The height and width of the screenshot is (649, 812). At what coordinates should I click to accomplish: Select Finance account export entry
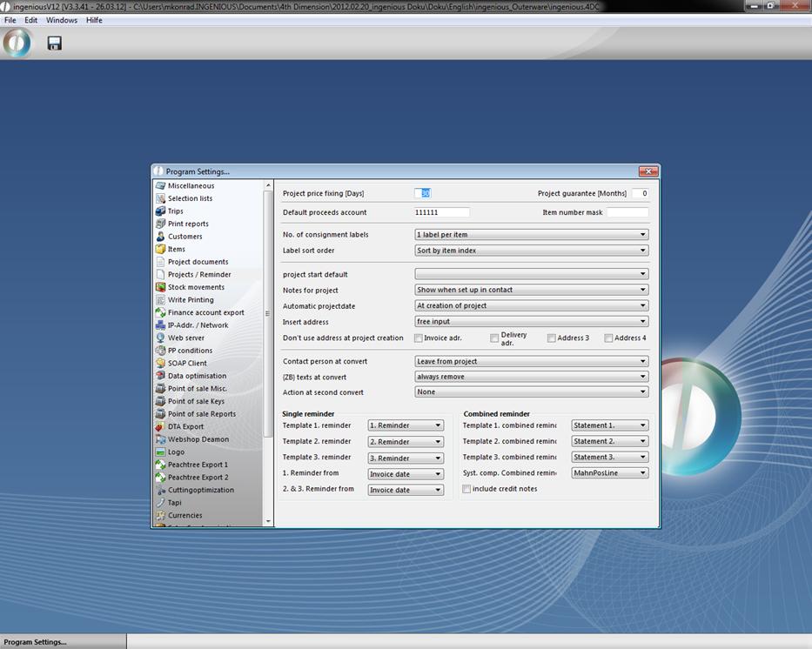pos(205,312)
